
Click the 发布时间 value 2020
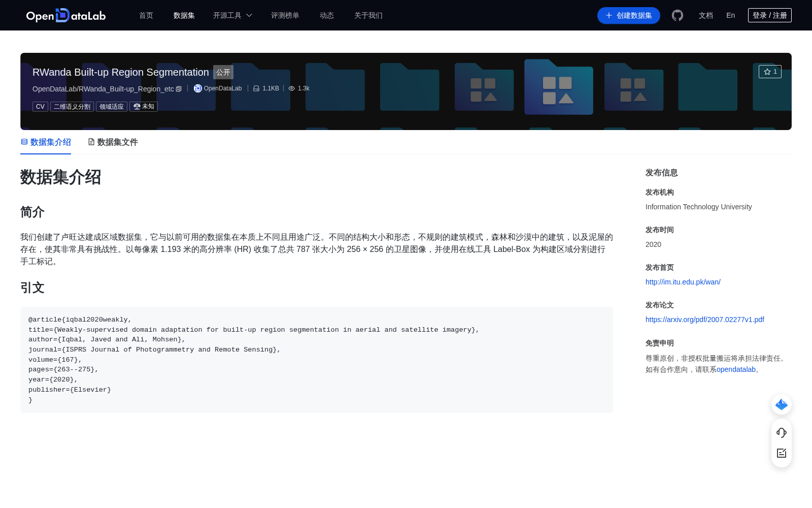[x=653, y=244]
